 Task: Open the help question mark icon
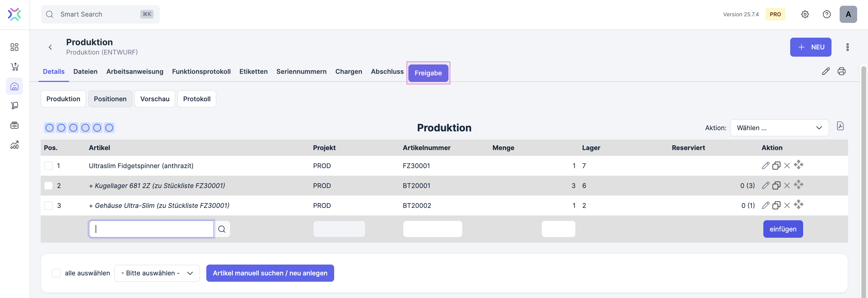826,14
